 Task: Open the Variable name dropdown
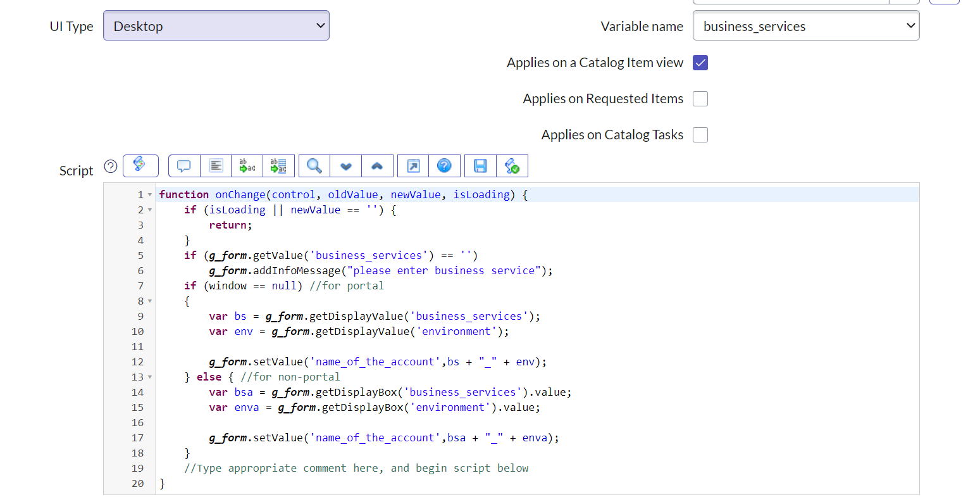click(x=806, y=26)
